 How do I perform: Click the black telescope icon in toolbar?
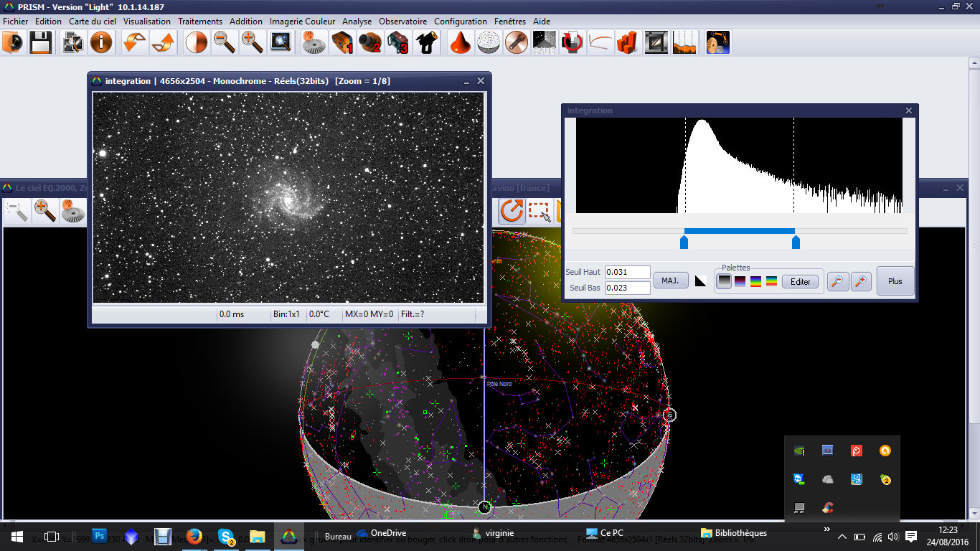pos(427,43)
